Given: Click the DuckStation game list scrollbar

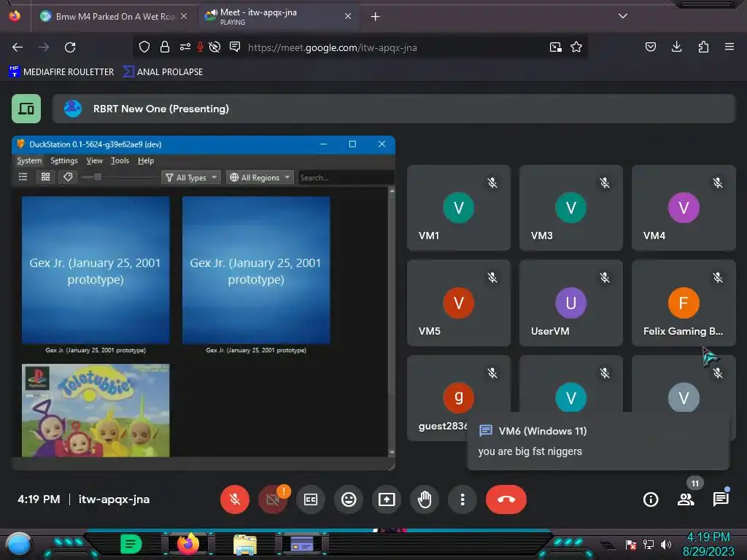Looking at the screenshot, I should coord(392,322).
